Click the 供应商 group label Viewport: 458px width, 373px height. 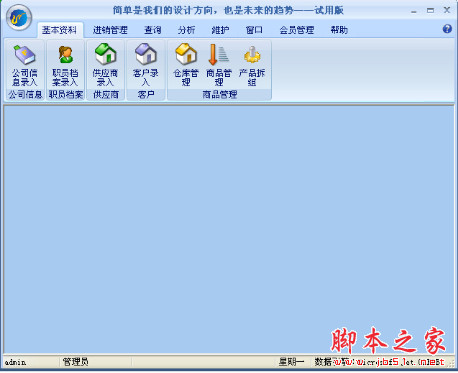106,95
